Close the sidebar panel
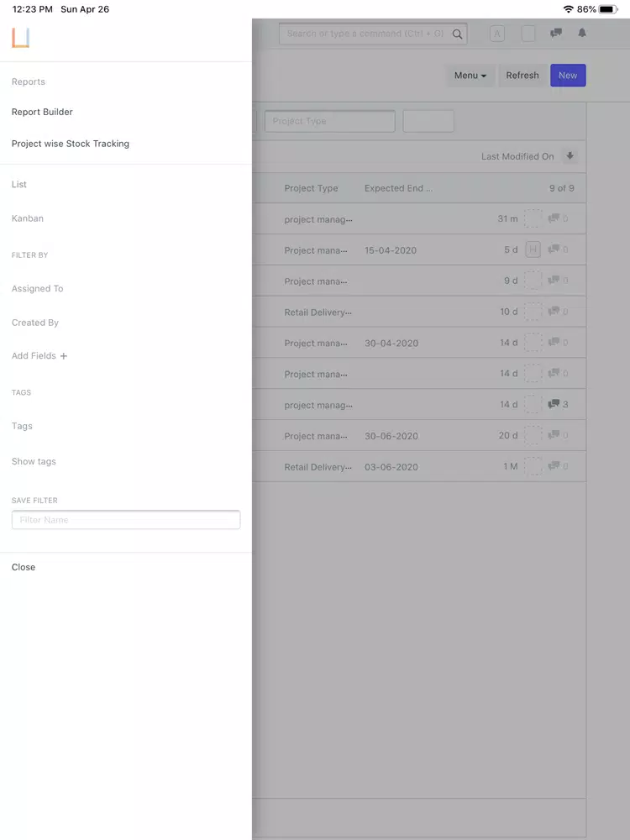630x840 pixels. pyautogui.click(x=24, y=567)
